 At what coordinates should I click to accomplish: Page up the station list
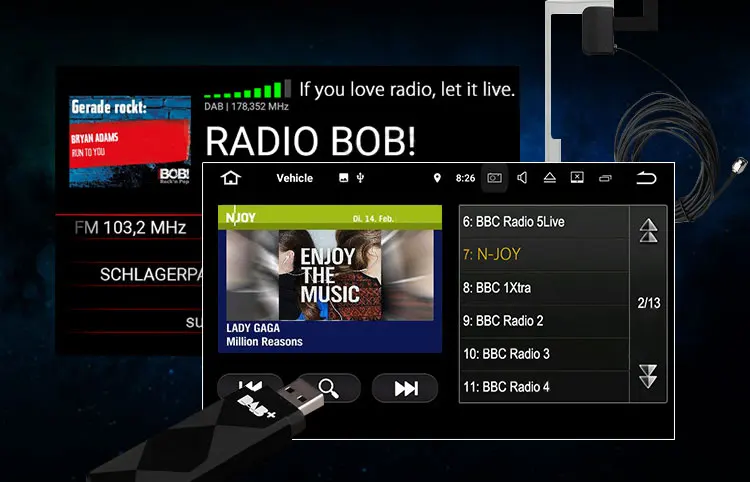648,230
